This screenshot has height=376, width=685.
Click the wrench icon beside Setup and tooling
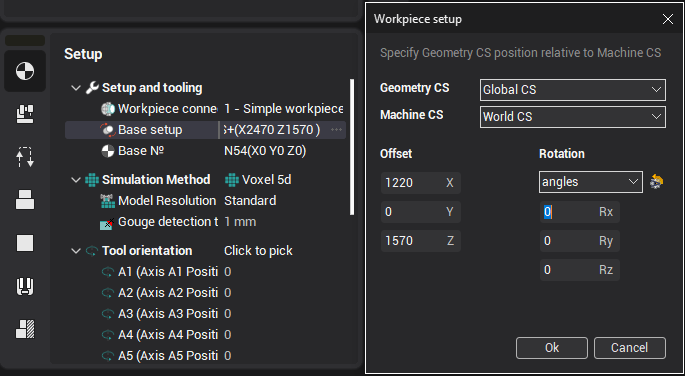(x=92, y=88)
